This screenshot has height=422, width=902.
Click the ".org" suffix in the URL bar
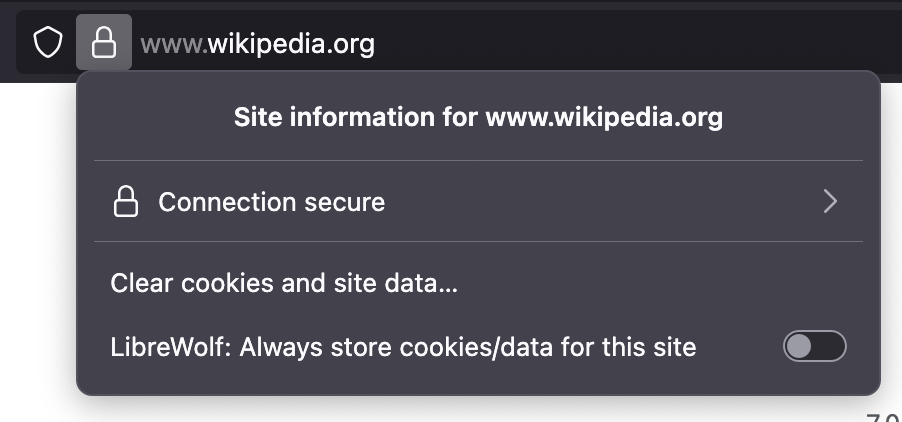tap(355, 44)
